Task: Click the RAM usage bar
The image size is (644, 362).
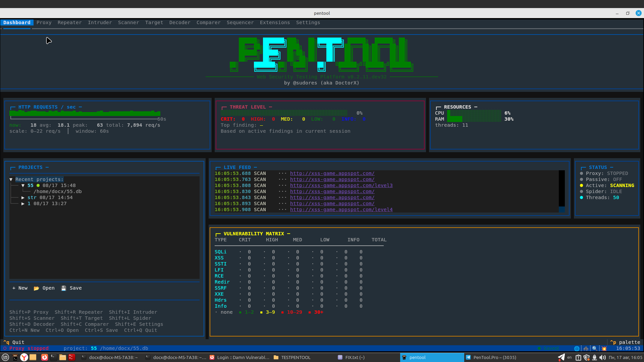Action: coord(474,119)
